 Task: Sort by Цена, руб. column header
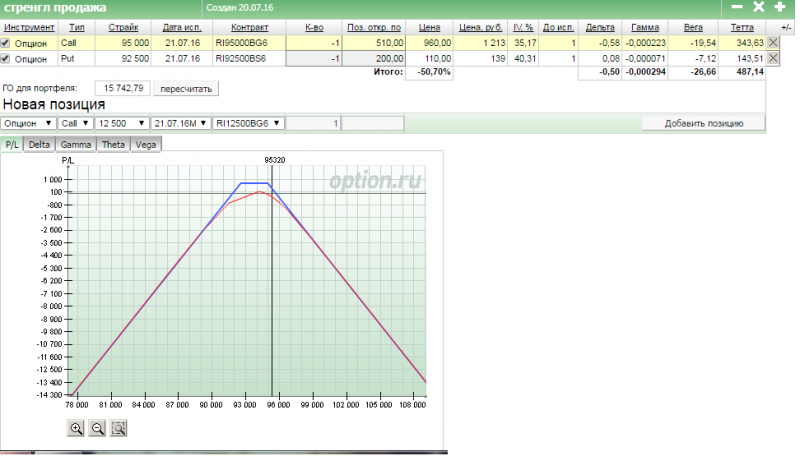480,28
